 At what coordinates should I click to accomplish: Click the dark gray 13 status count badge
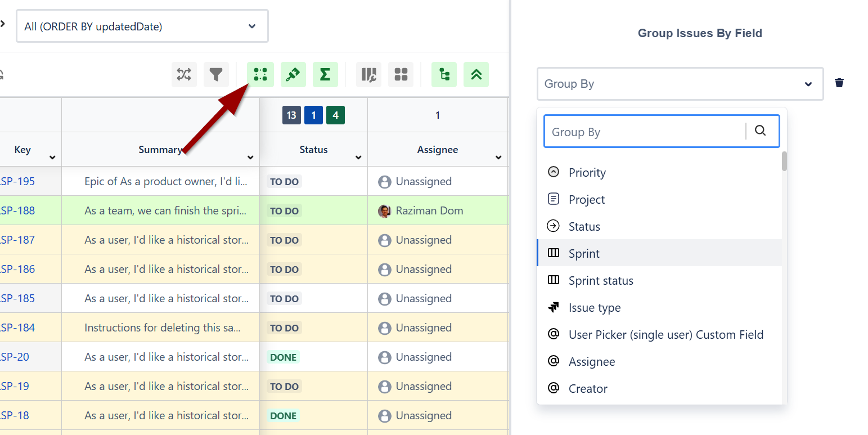[x=291, y=115]
